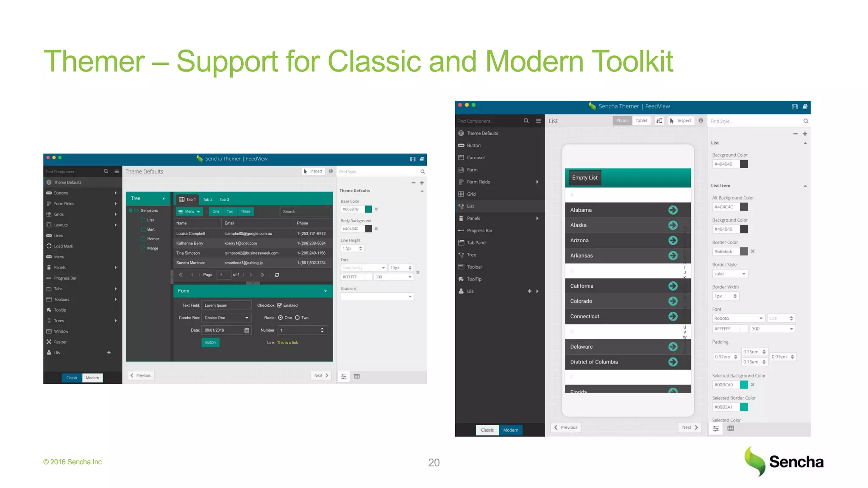Click Inspect button in right List toolbar
Screen dimensions: 868x488
tap(681, 121)
